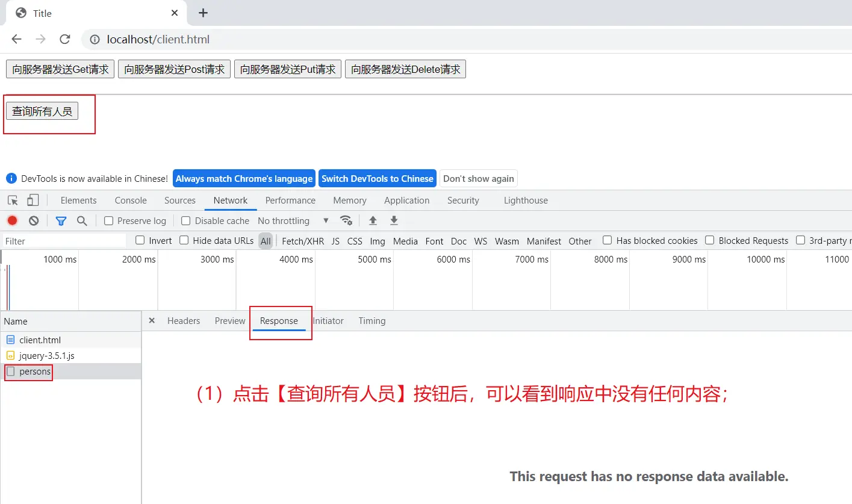Check the Disable cache checkbox
This screenshot has height=504, width=852.
coord(186,221)
